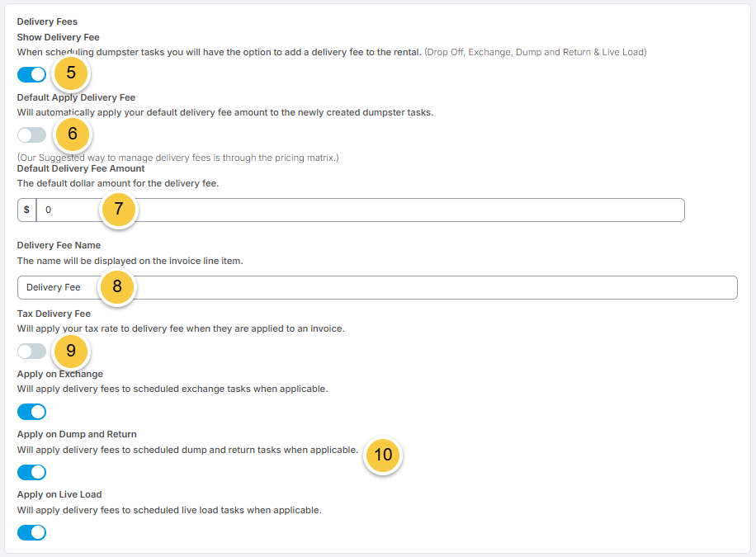Switch off the Apply on Exchange toggle
Viewport: 756px width, 557px height.
(x=32, y=412)
